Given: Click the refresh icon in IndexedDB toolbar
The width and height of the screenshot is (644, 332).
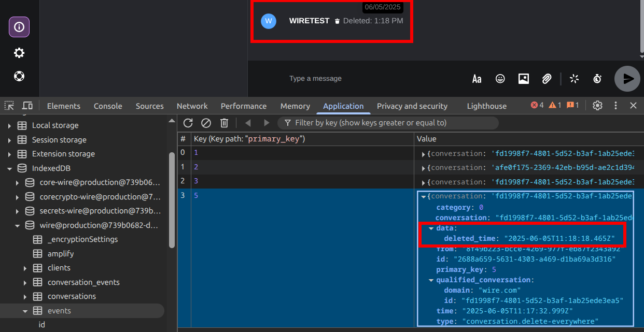Looking at the screenshot, I should point(188,123).
